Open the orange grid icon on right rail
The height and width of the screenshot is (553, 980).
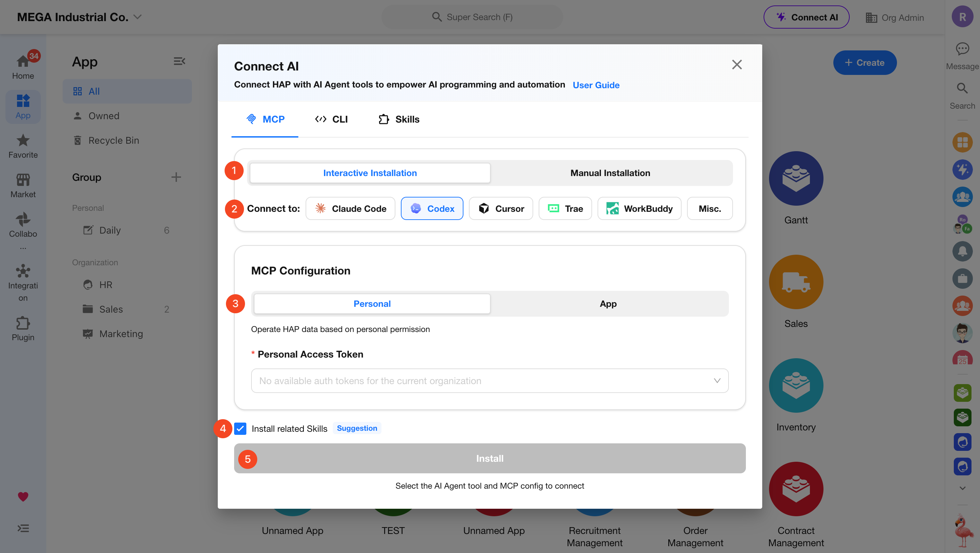pos(963,142)
